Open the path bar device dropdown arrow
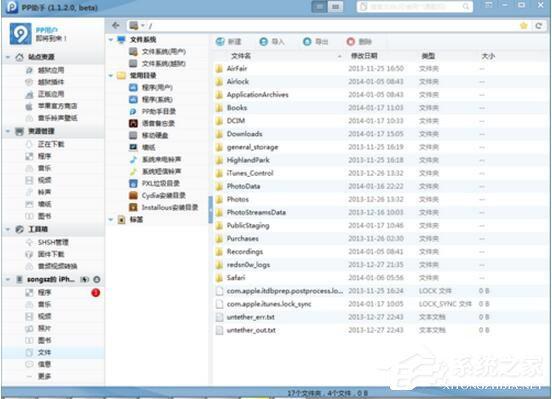 (x=143, y=26)
